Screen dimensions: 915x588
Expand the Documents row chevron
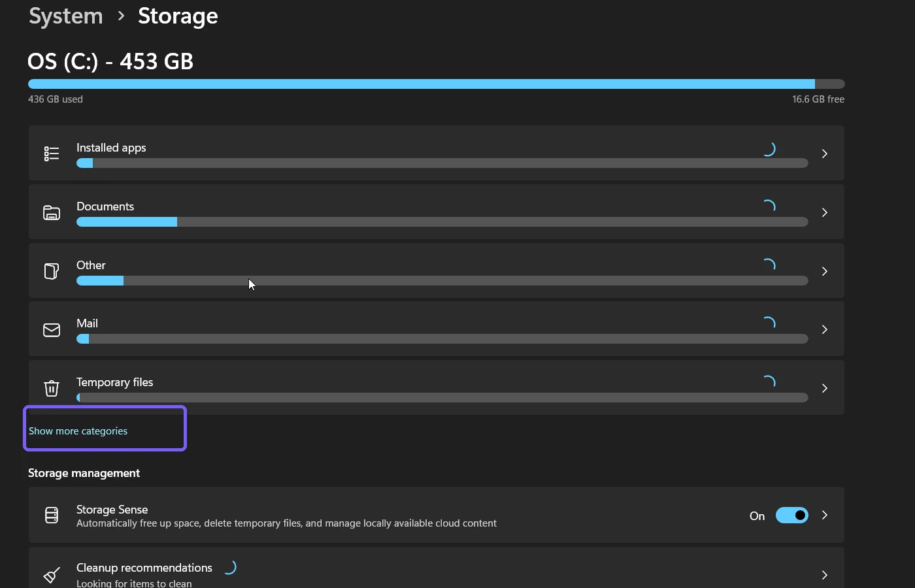[x=825, y=212]
